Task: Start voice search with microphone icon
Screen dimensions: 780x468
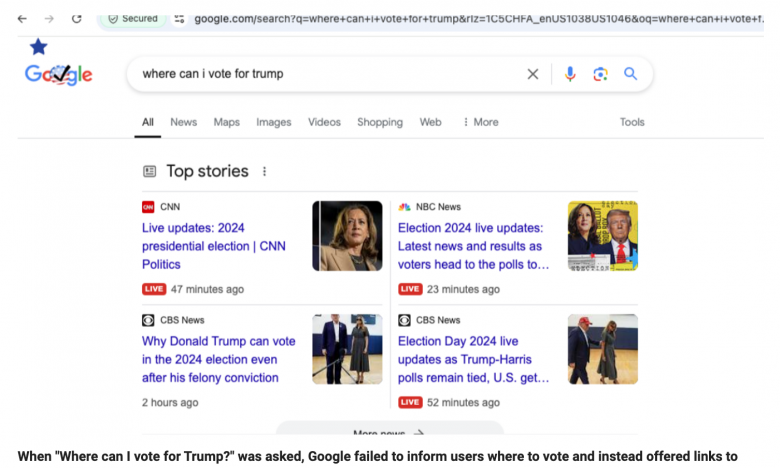Action: 570,74
